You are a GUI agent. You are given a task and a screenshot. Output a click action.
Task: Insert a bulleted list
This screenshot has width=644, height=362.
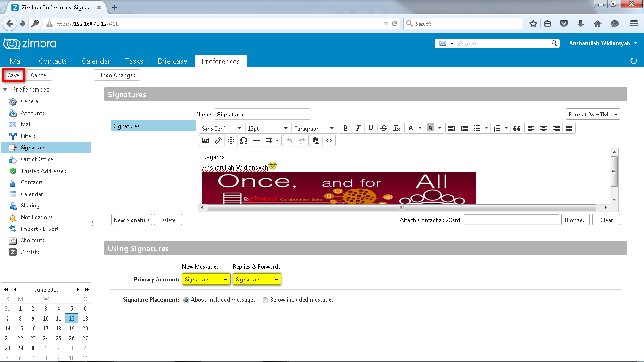pyautogui.click(x=477, y=128)
